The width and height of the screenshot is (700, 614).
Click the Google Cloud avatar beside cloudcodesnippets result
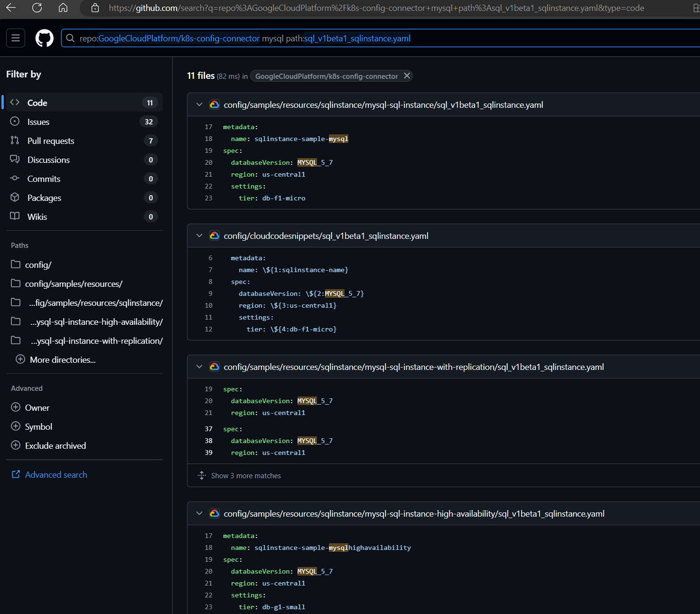[215, 236]
